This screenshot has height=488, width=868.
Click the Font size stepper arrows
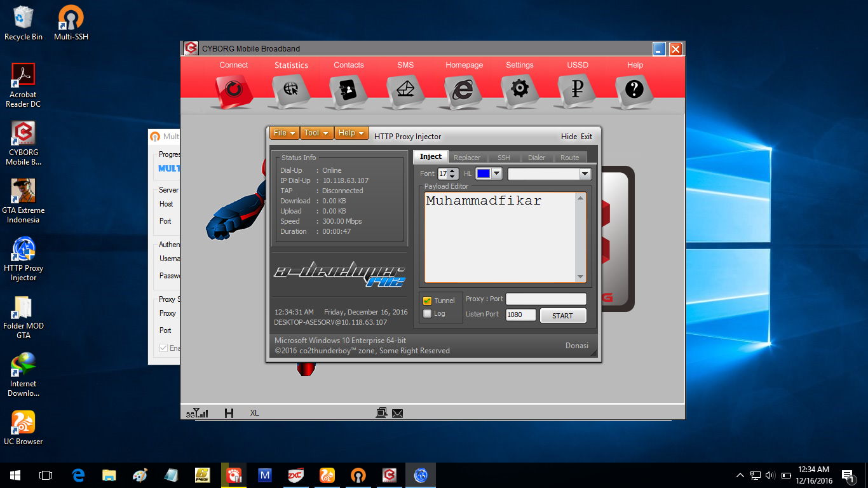(452, 173)
